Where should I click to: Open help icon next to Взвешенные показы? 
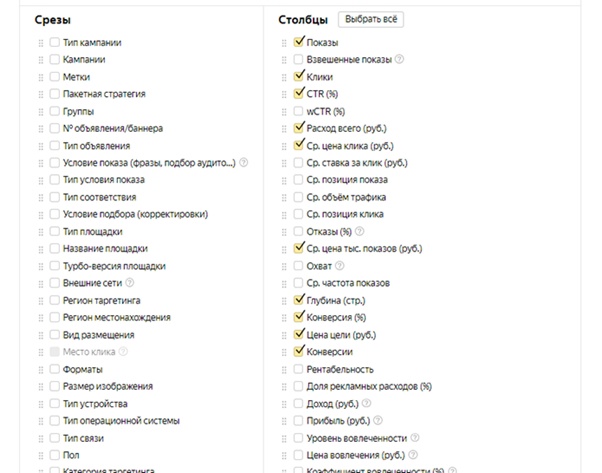click(399, 60)
